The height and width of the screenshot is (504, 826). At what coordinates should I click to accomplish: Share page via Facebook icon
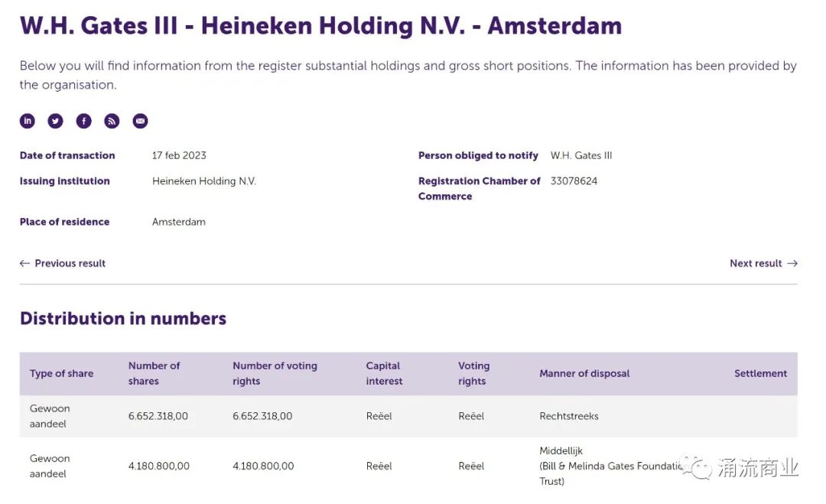[84, 121]
